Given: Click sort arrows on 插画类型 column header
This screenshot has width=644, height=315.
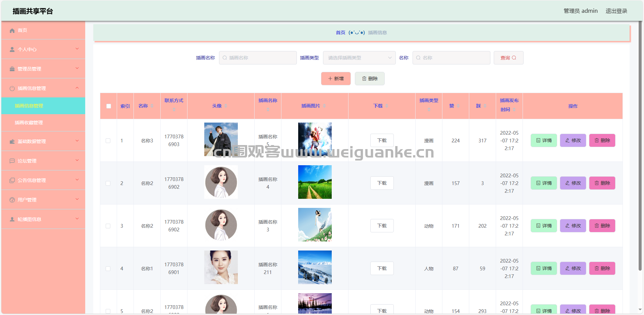Looking at the screenshot, I should tap(429, 109).
